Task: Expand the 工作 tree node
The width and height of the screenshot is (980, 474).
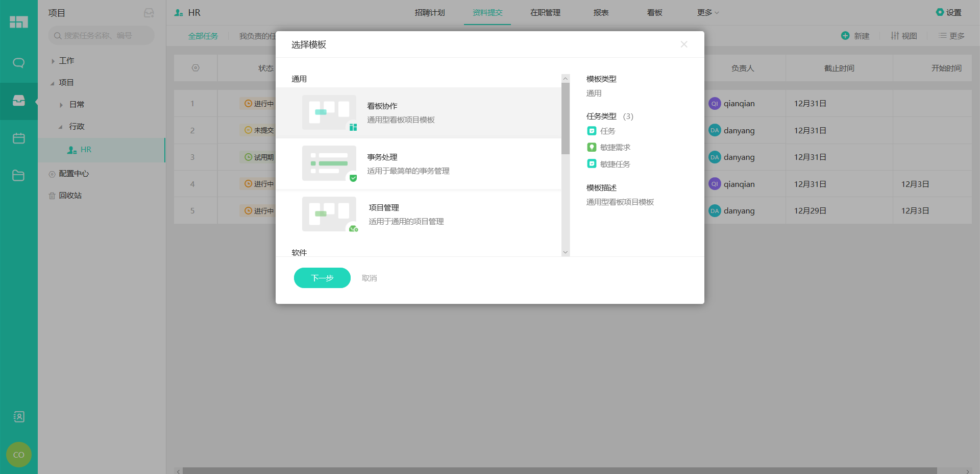Action: 53,61
